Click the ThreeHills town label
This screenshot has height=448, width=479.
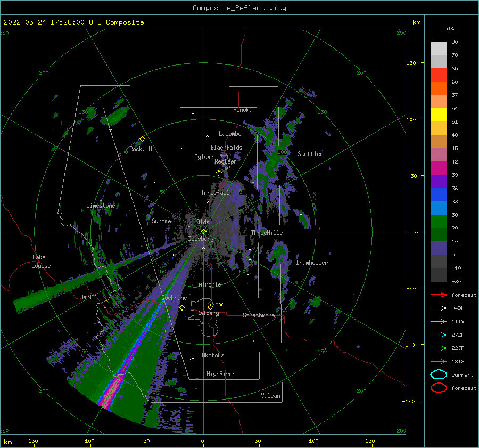coord(267,233)
